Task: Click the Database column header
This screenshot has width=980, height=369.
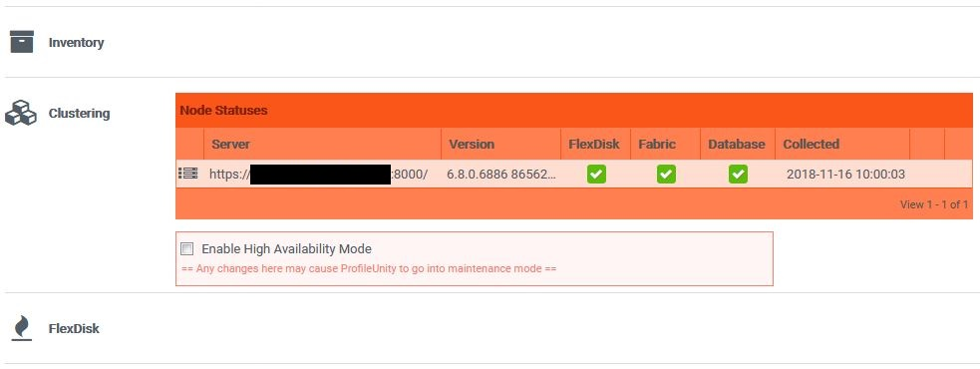Action: pyautogui.click(x=738, y=144)
